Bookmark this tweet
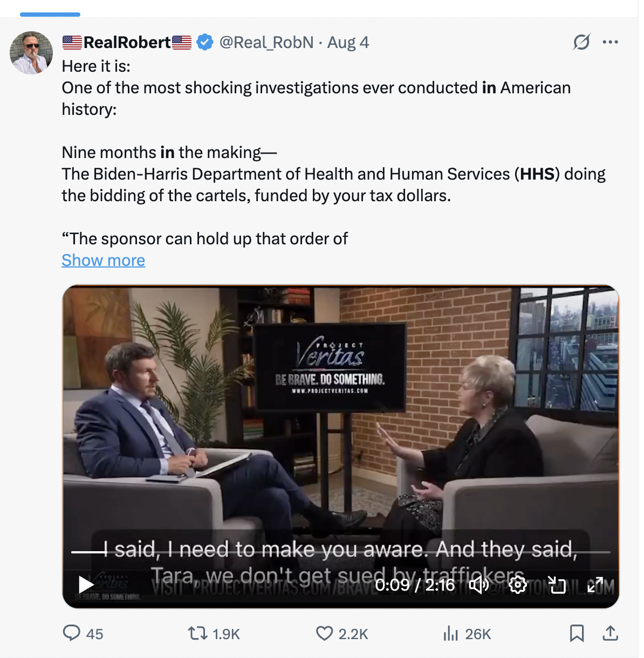 coord(577,633)
